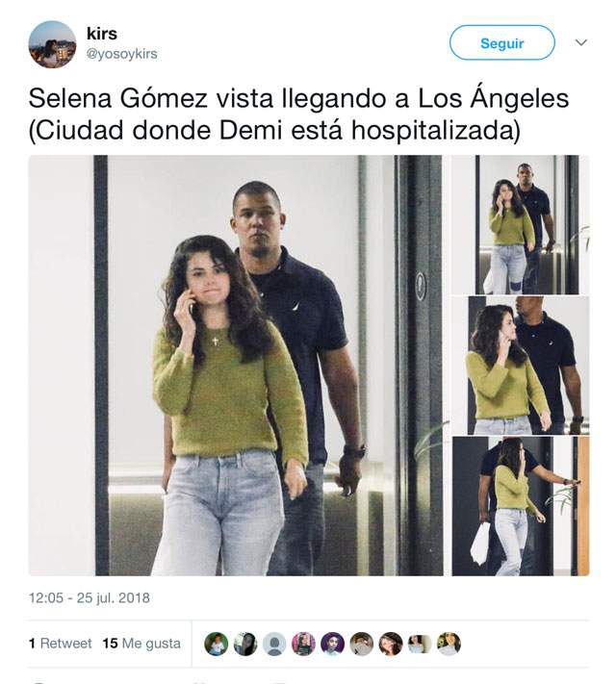Screen dimensions: 616x684
Task: Expand the tweet options chevron menu
Action: point(580,42)
